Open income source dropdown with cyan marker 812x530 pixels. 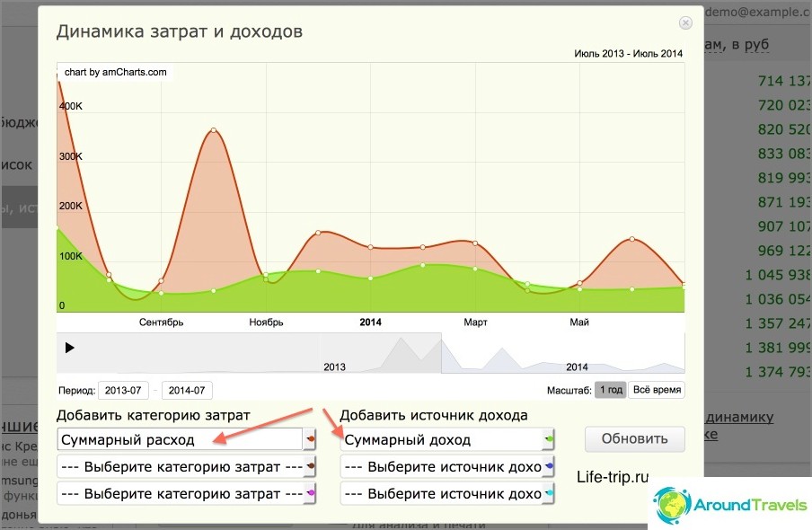pyautogui.click(x=447, y=493)
